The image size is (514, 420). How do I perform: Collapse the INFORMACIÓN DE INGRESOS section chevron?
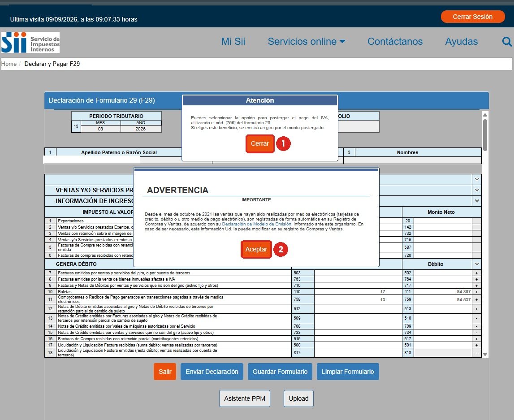click(477, 201)
